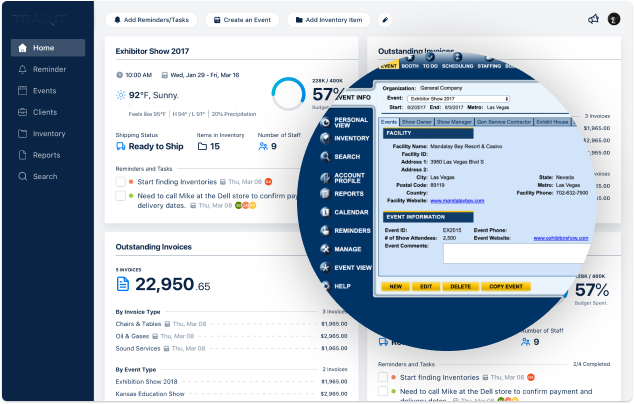Screen dimensions: 634x404
Task: Open MANAGE in the magnified legacy menu
Action: tap(341, 249)
